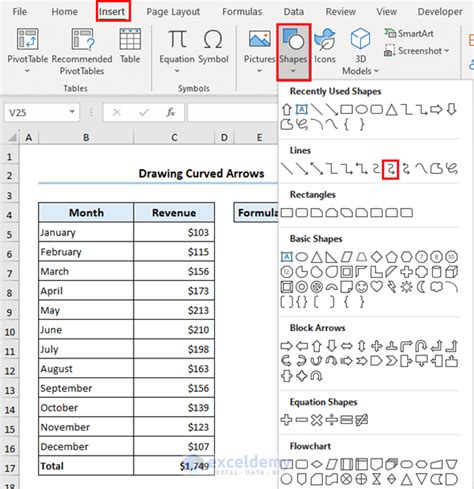The height and width of the screenshot is (489, 474).
Task: Select the row 10 header
Action: pos(10,332)
